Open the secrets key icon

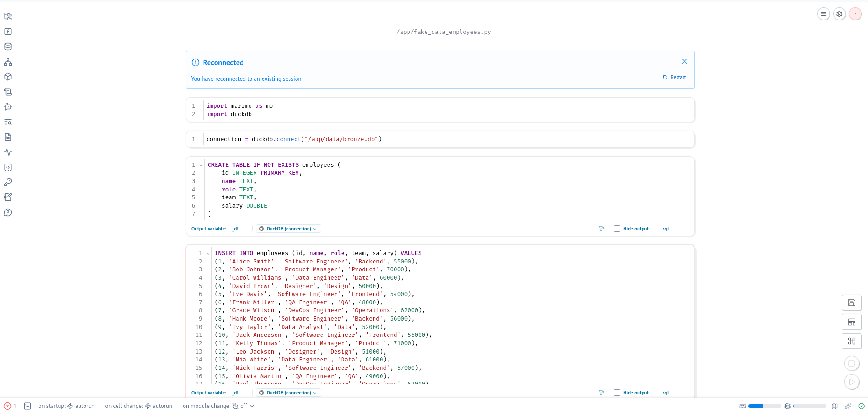[x=8, y=182]
